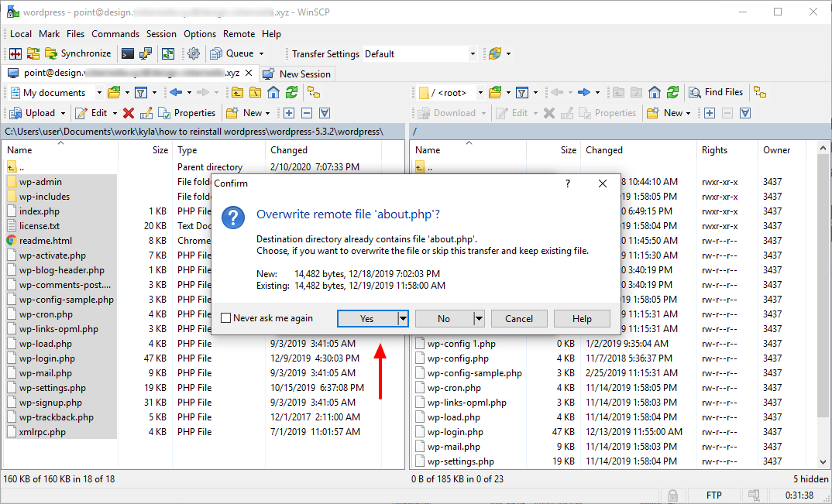
Task: Click Yes to overwrite about.php
Action: coord(367,319)
